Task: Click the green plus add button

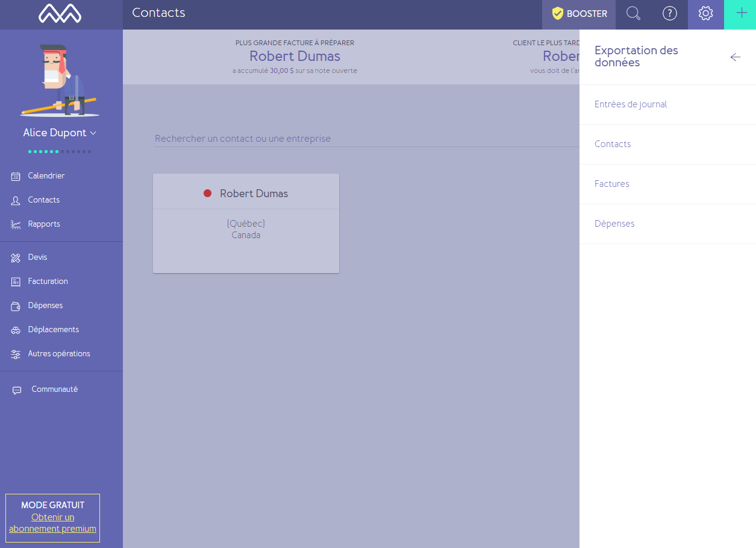Action: [x=742, y=13]
